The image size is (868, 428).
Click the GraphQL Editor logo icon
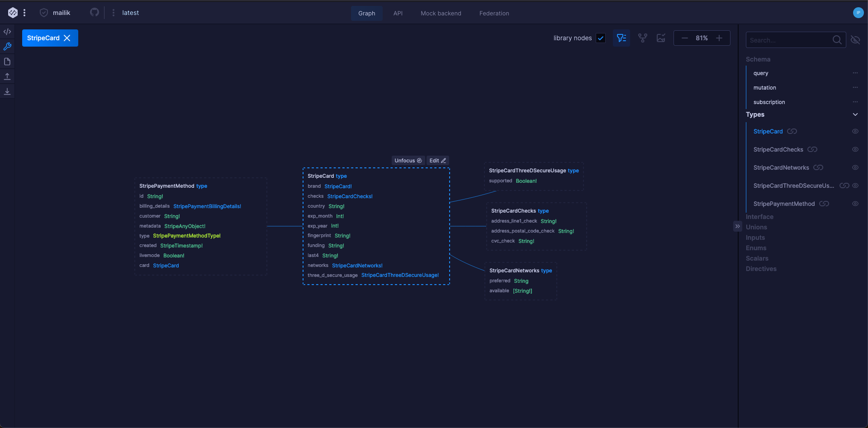tap(13, 13)
